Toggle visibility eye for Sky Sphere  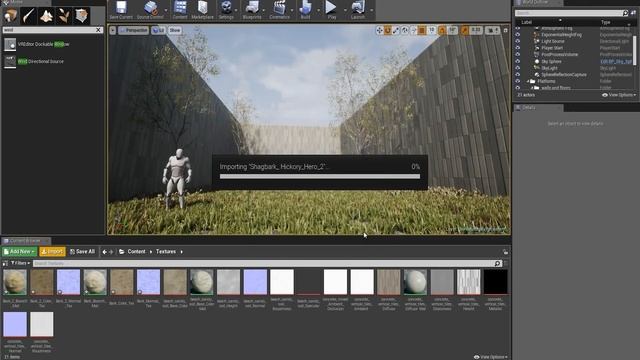coord(518,62)
